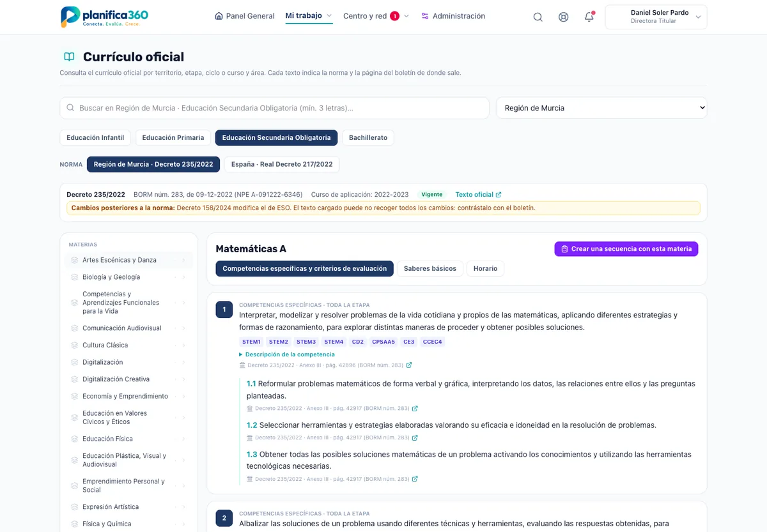Open Emprendimiento Personal y Social subject
Viewport: 767px width, 532px height.
[128, 485]
